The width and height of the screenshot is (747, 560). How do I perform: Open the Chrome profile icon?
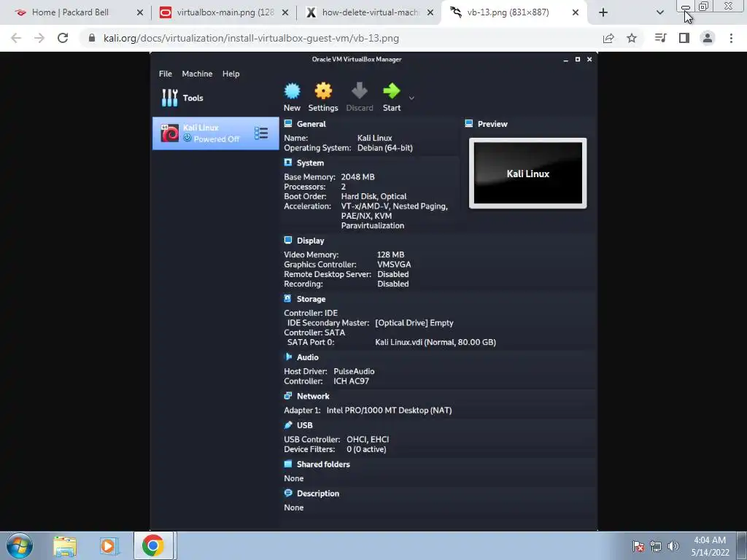(x=708, y=38)
